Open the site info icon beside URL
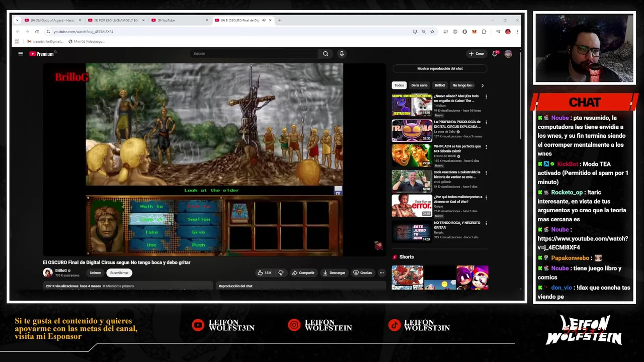The height and width of the screenshot is (362, 644). point(48,32)
